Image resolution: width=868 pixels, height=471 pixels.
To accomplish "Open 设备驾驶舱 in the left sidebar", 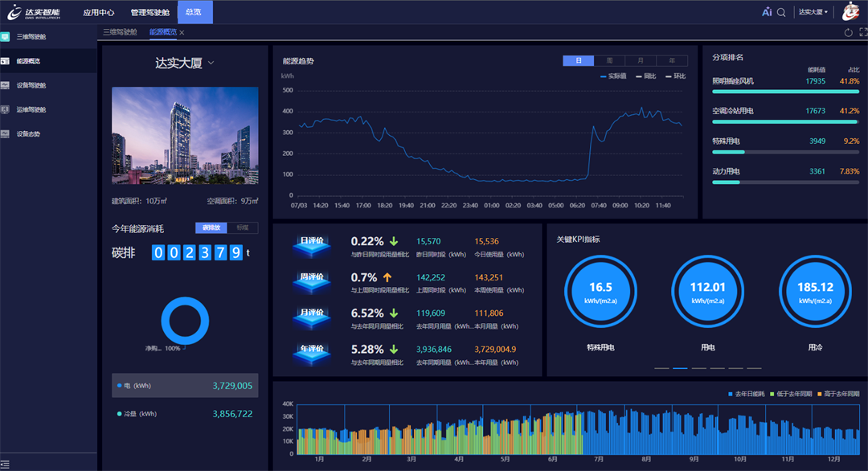I will point(31,85).
